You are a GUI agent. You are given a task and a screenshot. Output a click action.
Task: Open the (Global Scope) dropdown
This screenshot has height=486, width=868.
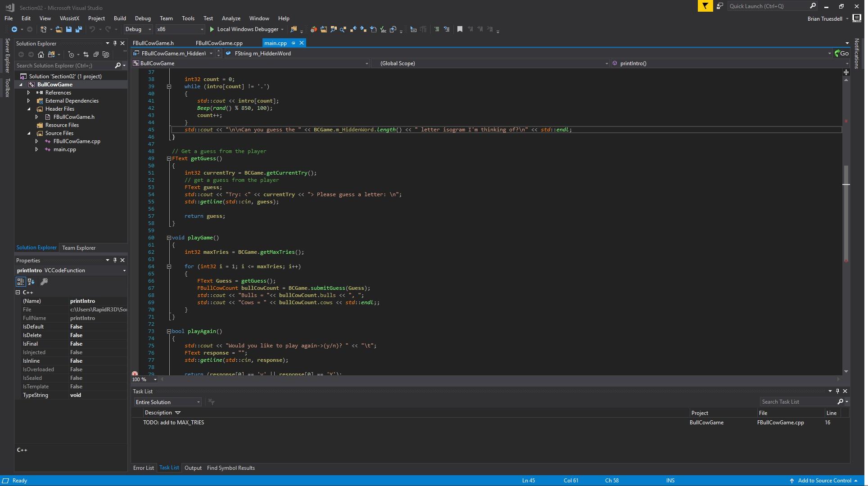pyautogui.click(x=491, y=63)
